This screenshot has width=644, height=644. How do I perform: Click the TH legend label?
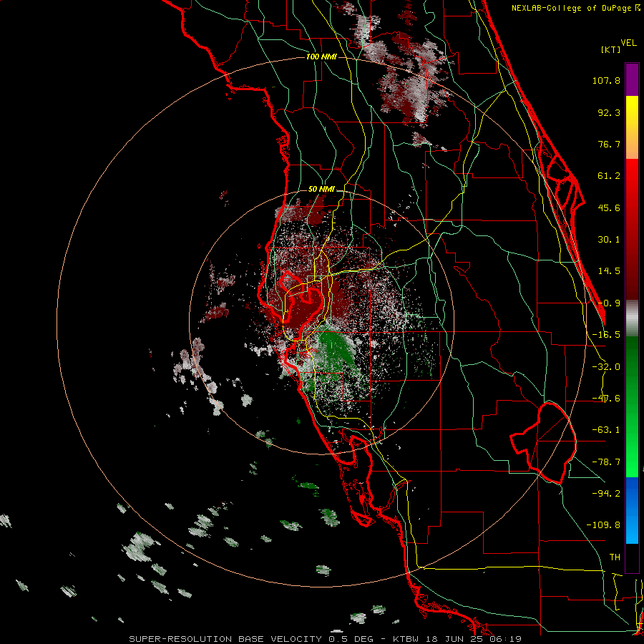point(615,557)
